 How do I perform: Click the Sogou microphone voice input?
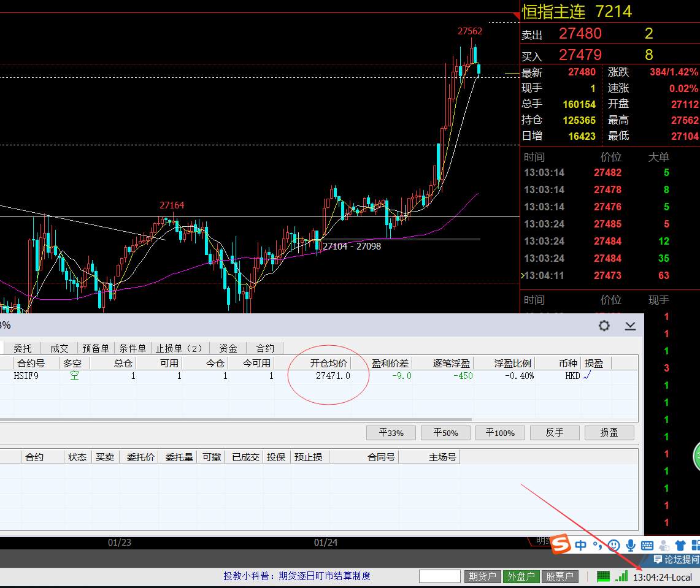pyautogui.click(x=630, y=545)
